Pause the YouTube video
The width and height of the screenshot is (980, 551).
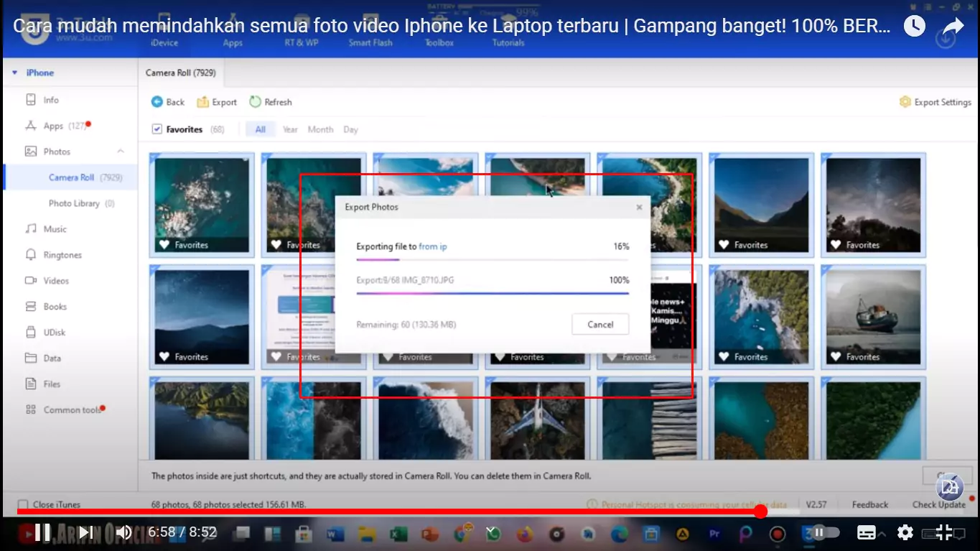[x=43, y=532]
